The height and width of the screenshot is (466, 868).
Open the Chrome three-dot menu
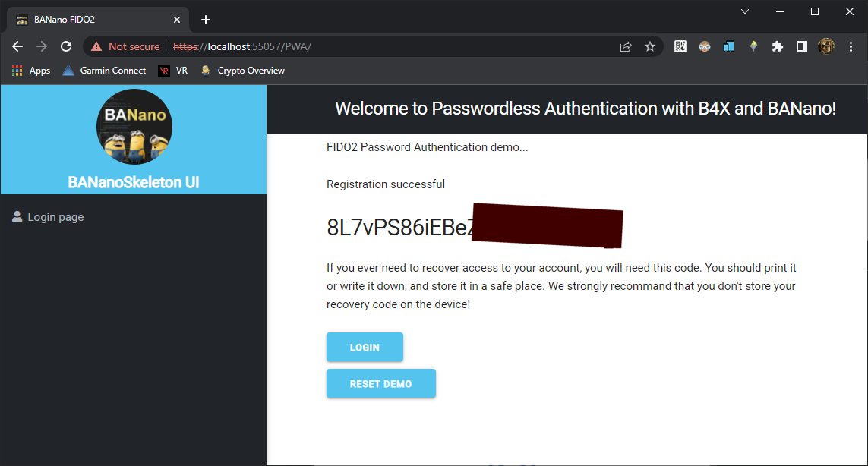coord(851,46)
